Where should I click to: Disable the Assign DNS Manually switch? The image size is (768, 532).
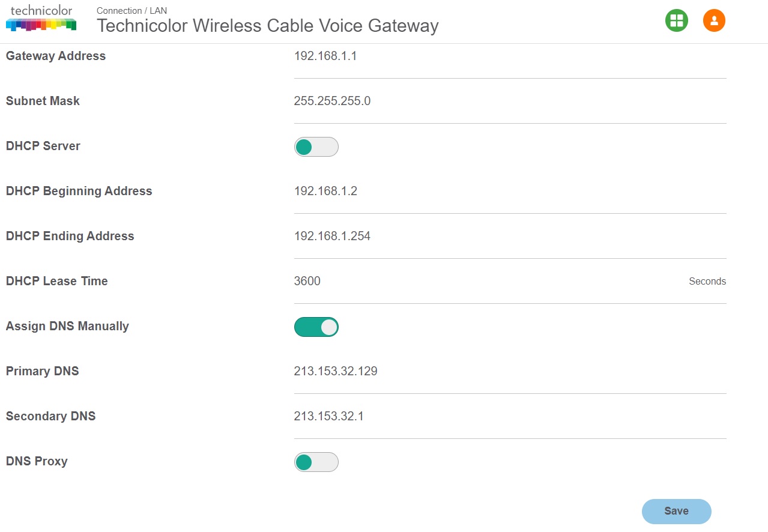pos(316,327)
